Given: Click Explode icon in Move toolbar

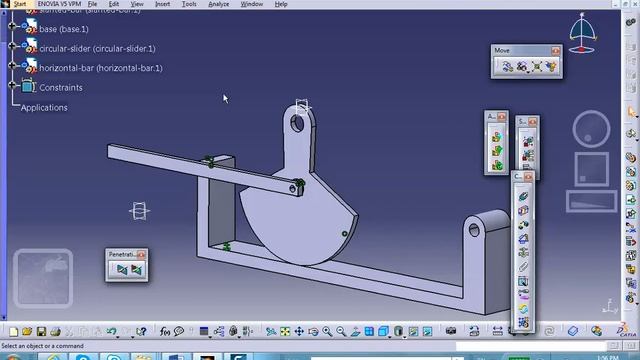Looking at the screenshot, I should (537, 66).
